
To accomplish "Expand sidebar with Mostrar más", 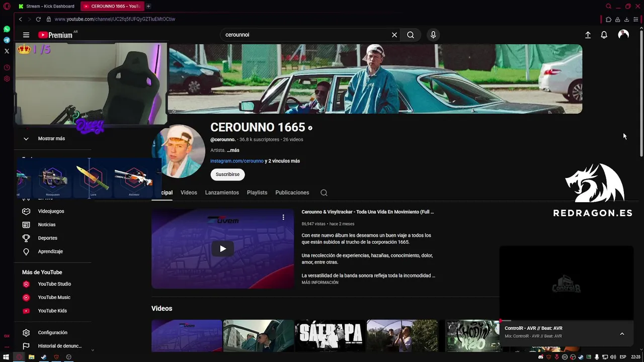I will [x=51, y=139].
